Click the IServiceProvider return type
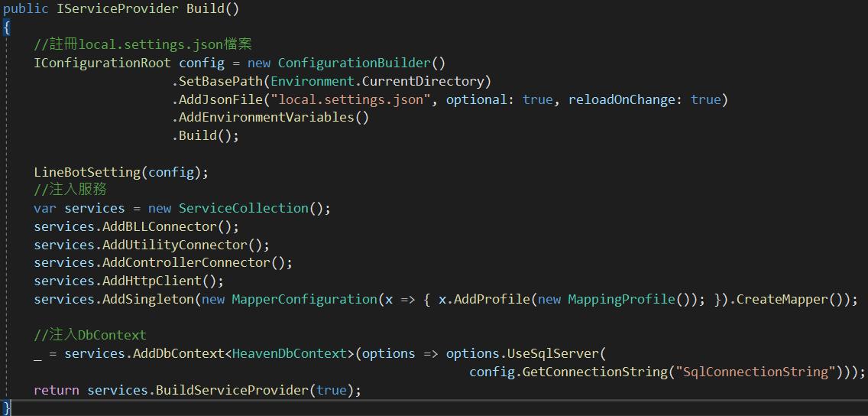868x416 pixels. [x=118, y=9]
